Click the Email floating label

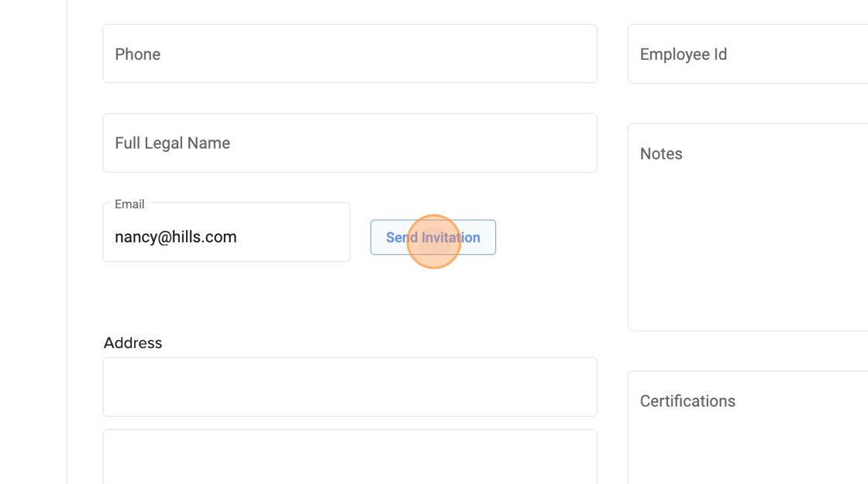pyautogui.click(x=129, y=204)
